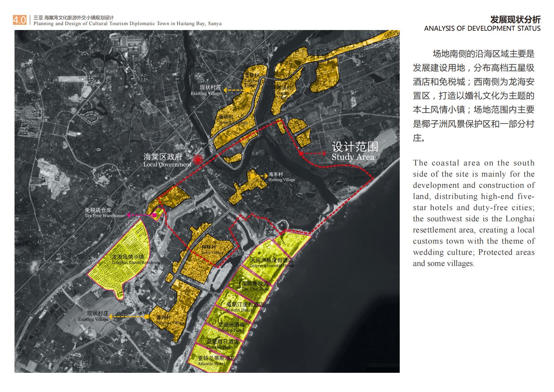The width and height of the screenshot is (554, 392).
Task: Select the "艾迪逊酒店" label
Action: pyautogui.click(x=232, y=325)
